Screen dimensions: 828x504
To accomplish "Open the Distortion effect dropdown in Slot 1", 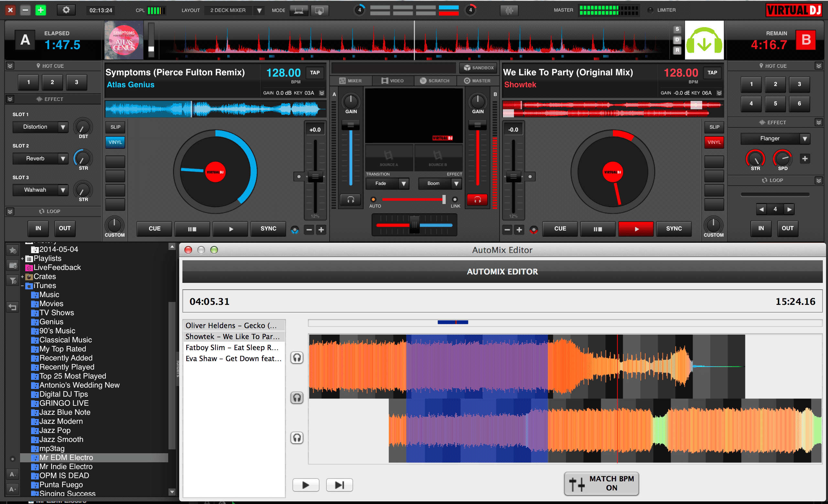I will click(62, 127).
